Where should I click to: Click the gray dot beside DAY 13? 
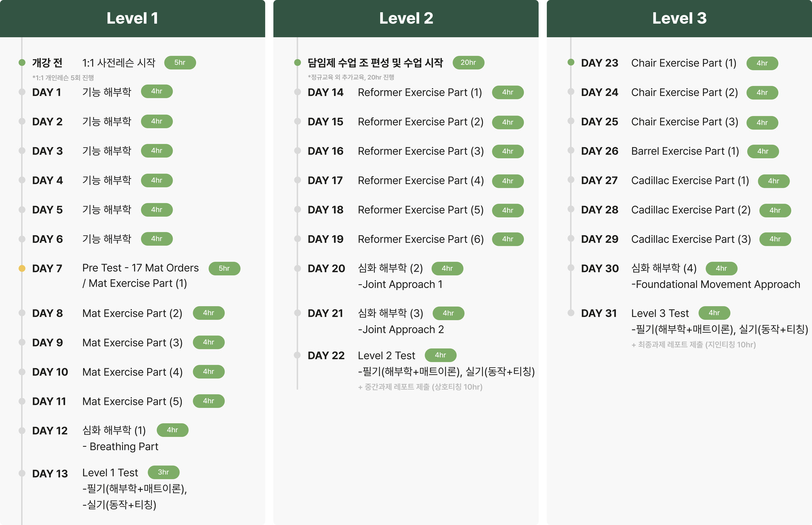[x=22, y=473]
